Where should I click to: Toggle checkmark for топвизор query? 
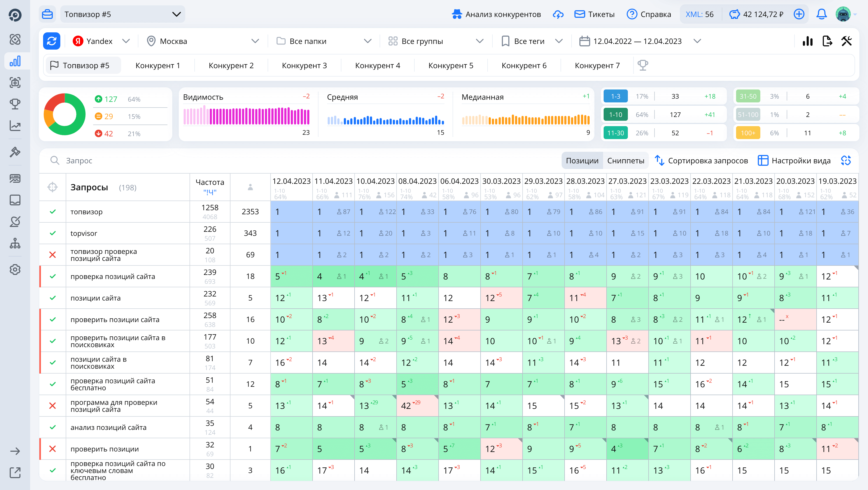point(52,212)
